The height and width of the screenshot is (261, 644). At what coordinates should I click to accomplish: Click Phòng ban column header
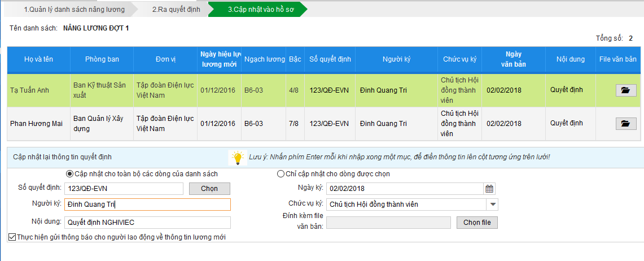click(x=102, y=59)
